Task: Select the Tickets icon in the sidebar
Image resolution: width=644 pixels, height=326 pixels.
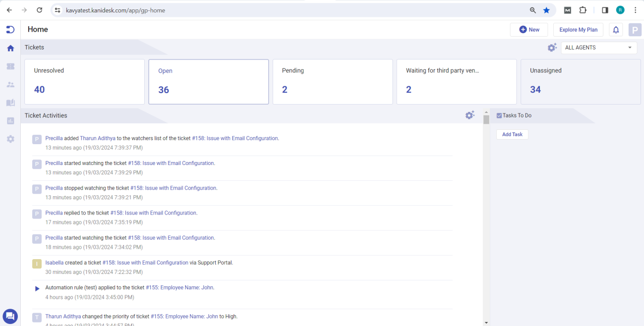Action: (x=10, y=66)
